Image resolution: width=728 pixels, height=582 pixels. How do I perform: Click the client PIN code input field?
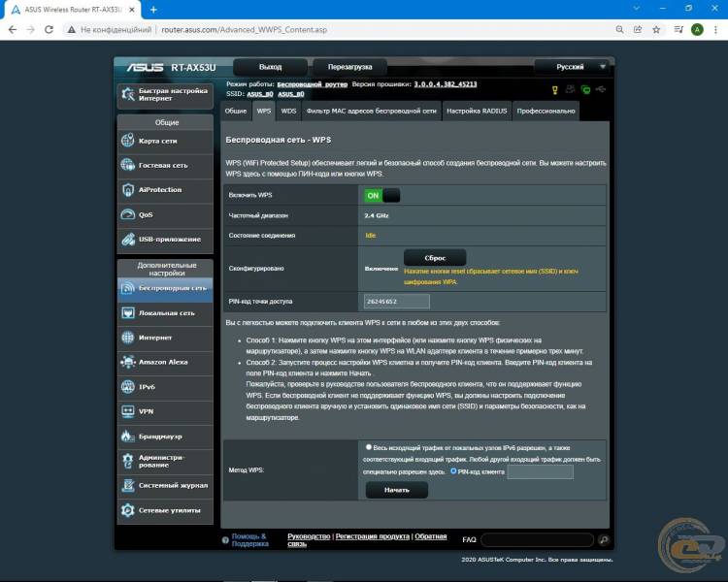pyautogui.click(x=541, y=472)
